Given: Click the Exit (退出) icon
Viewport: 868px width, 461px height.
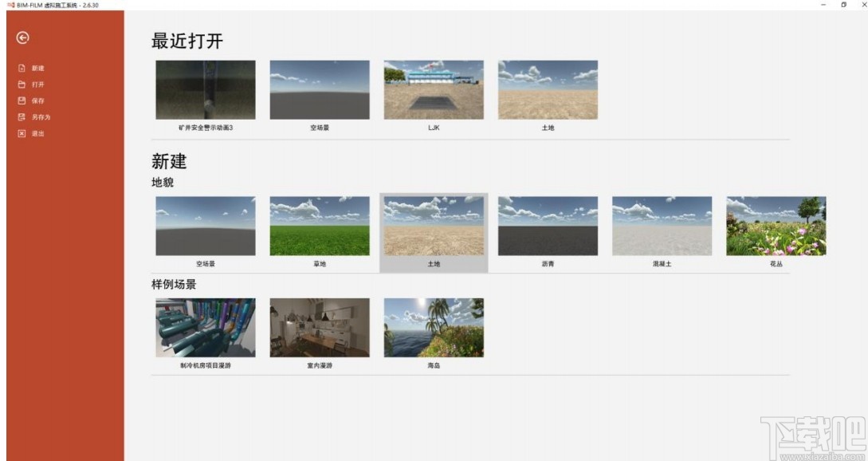Looking at the screenshot, I should (20, 133).
